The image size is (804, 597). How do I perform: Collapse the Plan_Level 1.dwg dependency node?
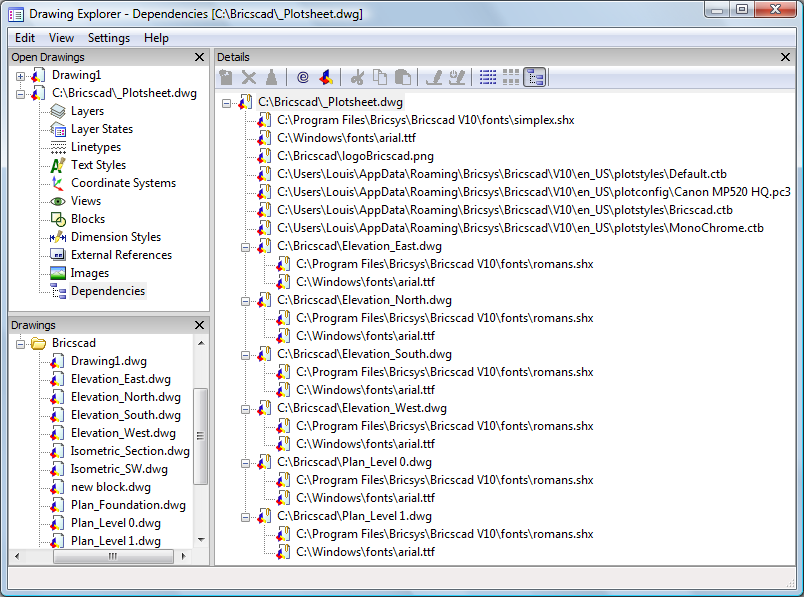pos(246,518)
